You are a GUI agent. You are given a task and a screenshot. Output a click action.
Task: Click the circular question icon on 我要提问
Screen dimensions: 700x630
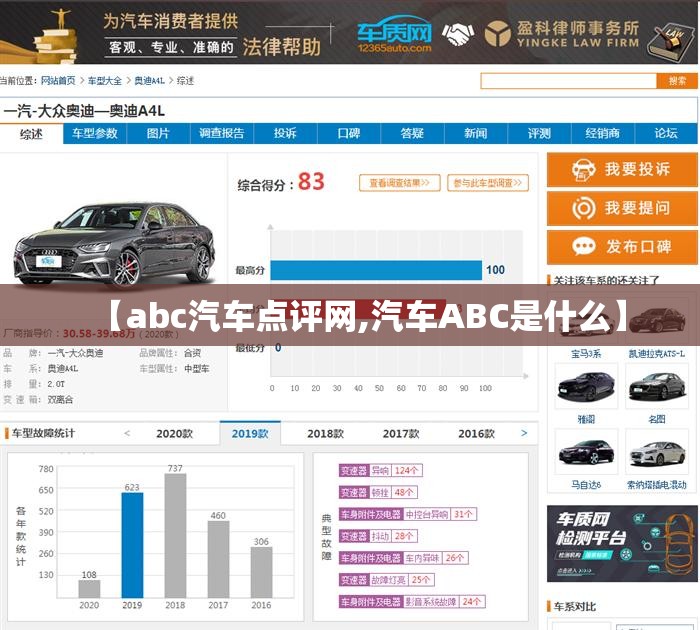(583, 208)
